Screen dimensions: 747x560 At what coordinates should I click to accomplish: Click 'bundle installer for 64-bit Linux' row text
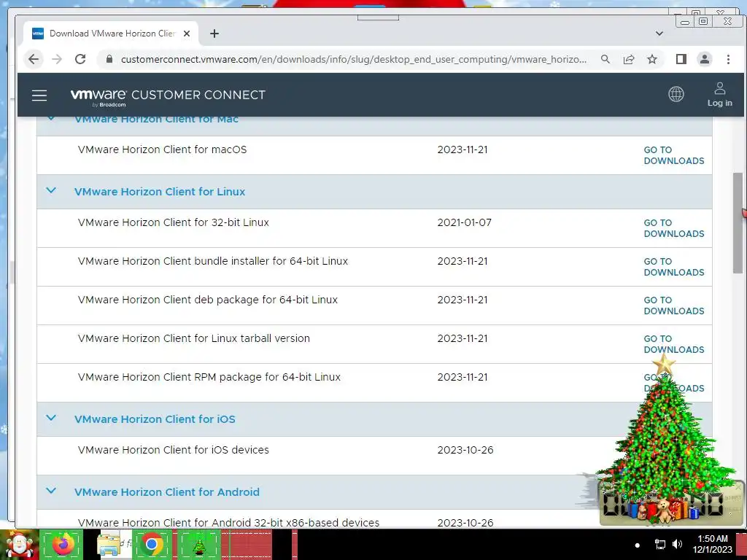[213, 261]
